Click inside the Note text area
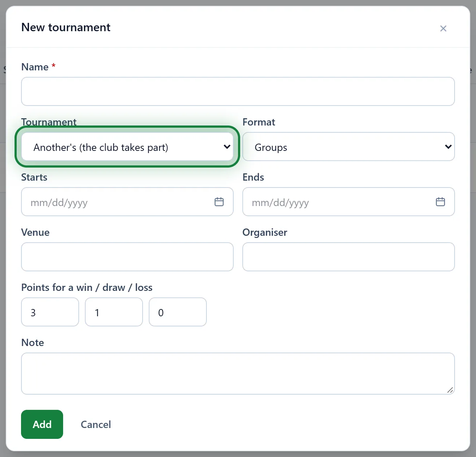 point(238,374)
